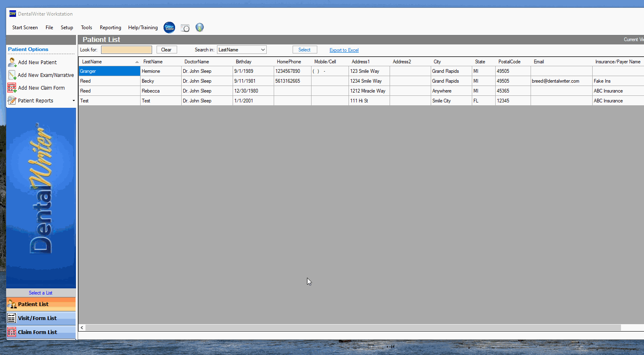Click the Export to Excel link

pos(344,50)
